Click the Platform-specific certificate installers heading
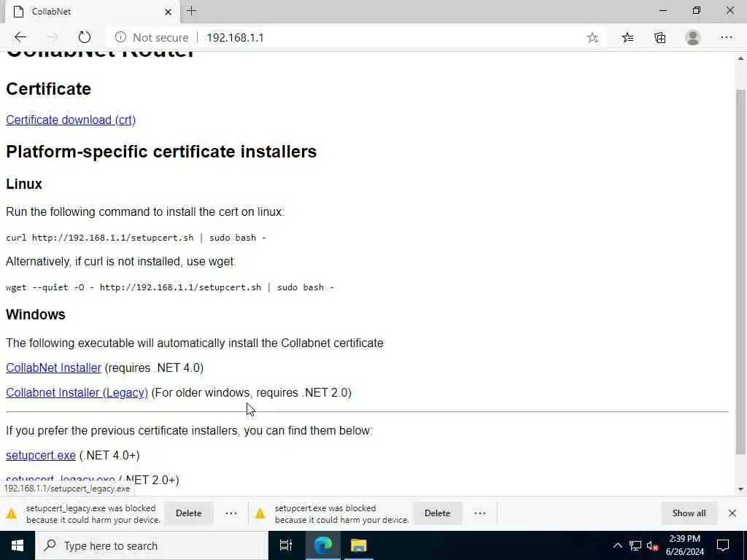This screenshot has width=747, height=560. (x=161, y=152)
